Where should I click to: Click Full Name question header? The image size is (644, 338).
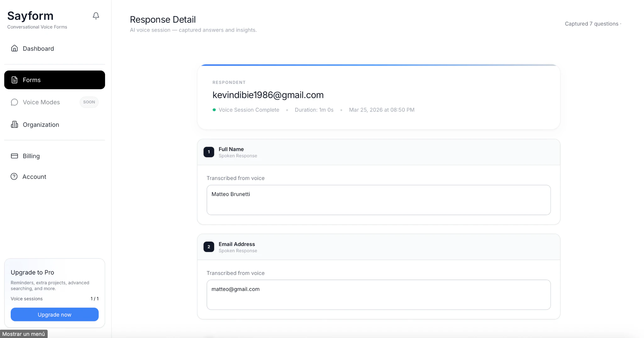click(x=379, y=152)
